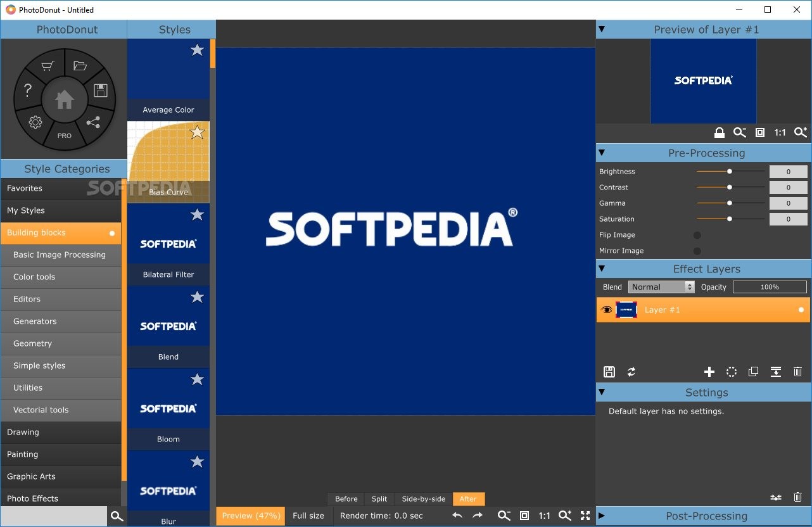Expand the Graphic Arts style category
The image size is (812, 527).
61,476
